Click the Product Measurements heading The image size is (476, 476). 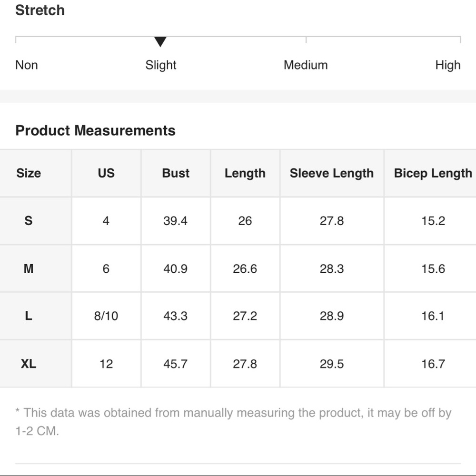pos(95,130)
